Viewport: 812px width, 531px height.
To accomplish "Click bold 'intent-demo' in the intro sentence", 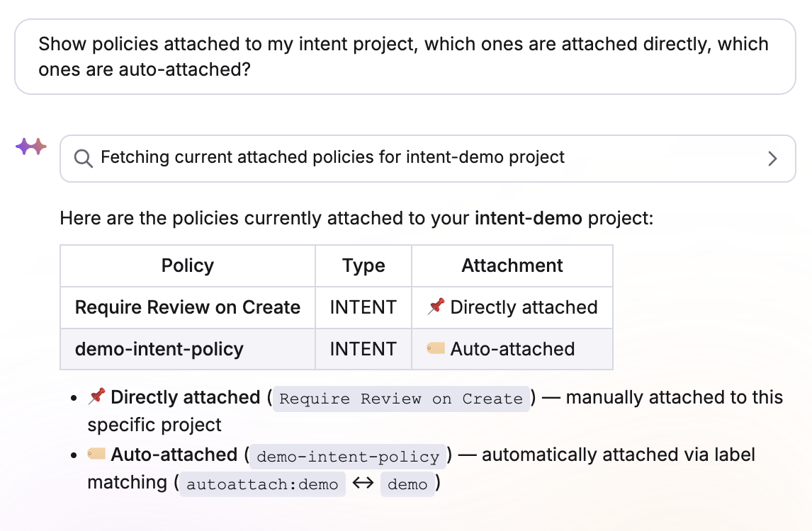I will click(528, 218).
